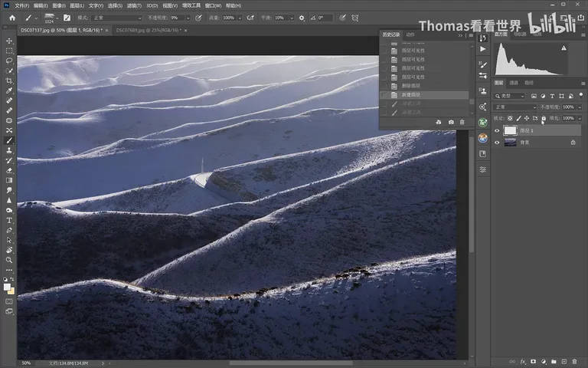
Task: Add layer mask icon in Layers panel footer
Action: point(533,362)
